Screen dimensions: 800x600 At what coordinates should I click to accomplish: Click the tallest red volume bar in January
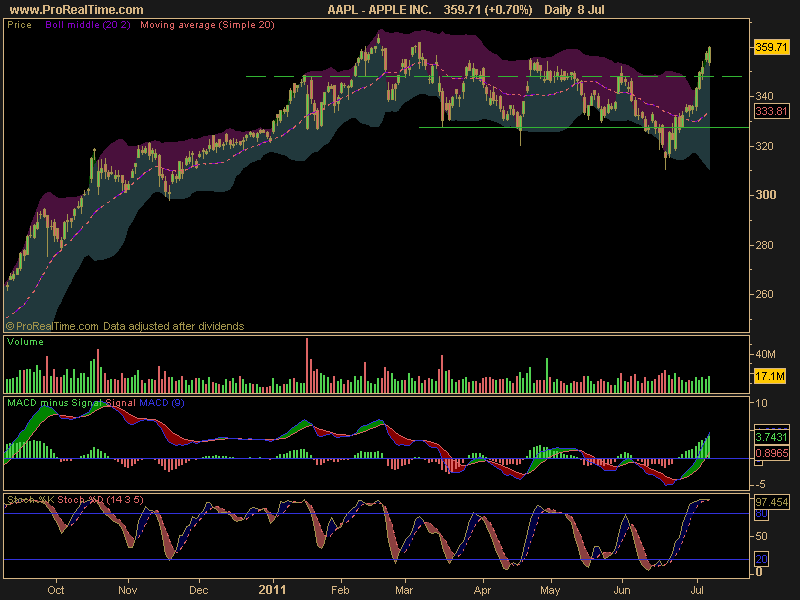(x=307, y=365)
